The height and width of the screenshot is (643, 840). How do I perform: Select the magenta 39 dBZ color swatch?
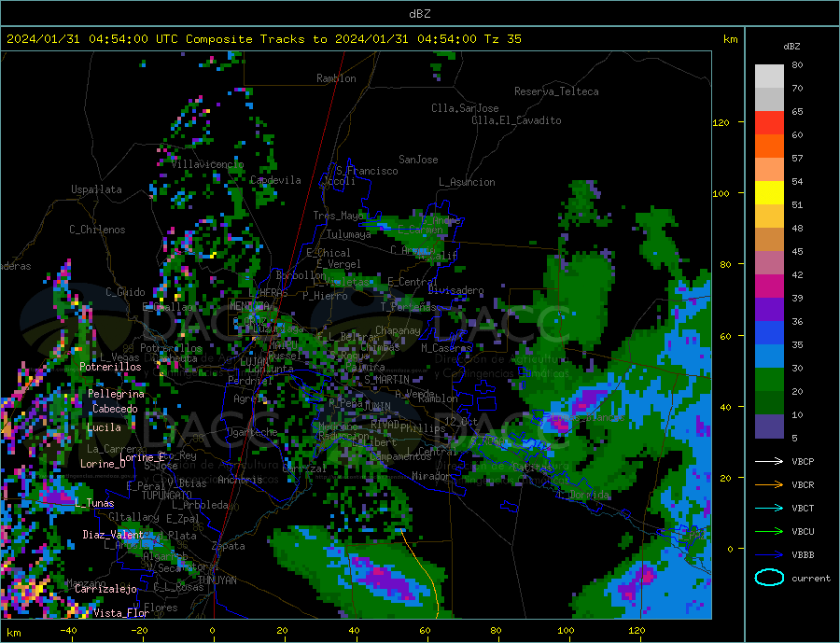tap(769, 287)
